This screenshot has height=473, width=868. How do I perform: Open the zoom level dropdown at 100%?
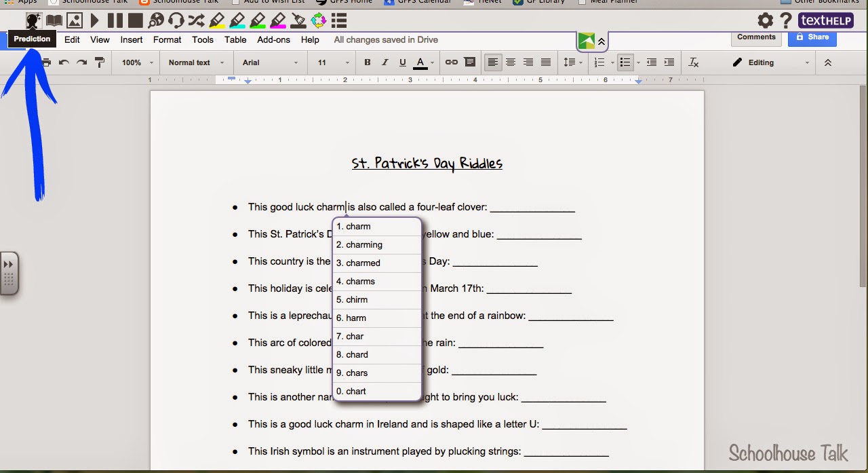point(135,62)
